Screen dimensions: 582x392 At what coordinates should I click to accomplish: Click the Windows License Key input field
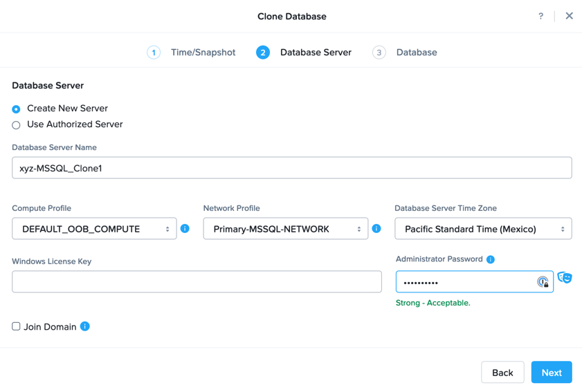(x=197, y=281)
